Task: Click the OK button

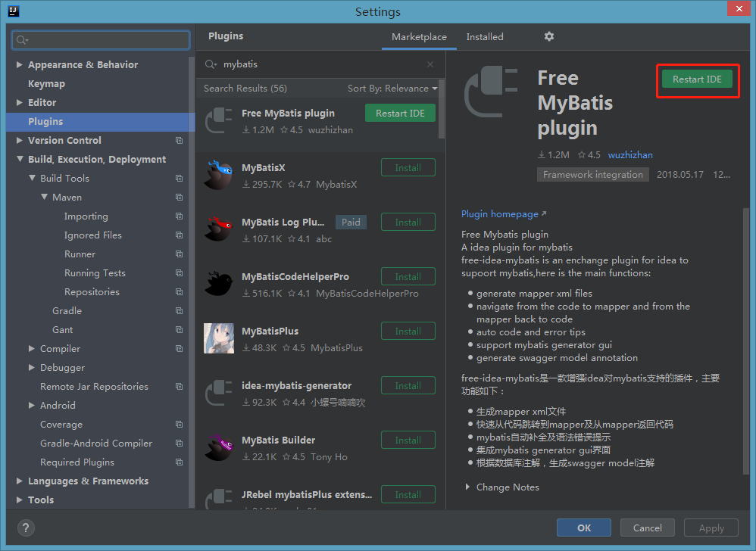Action: click(584, 528)
